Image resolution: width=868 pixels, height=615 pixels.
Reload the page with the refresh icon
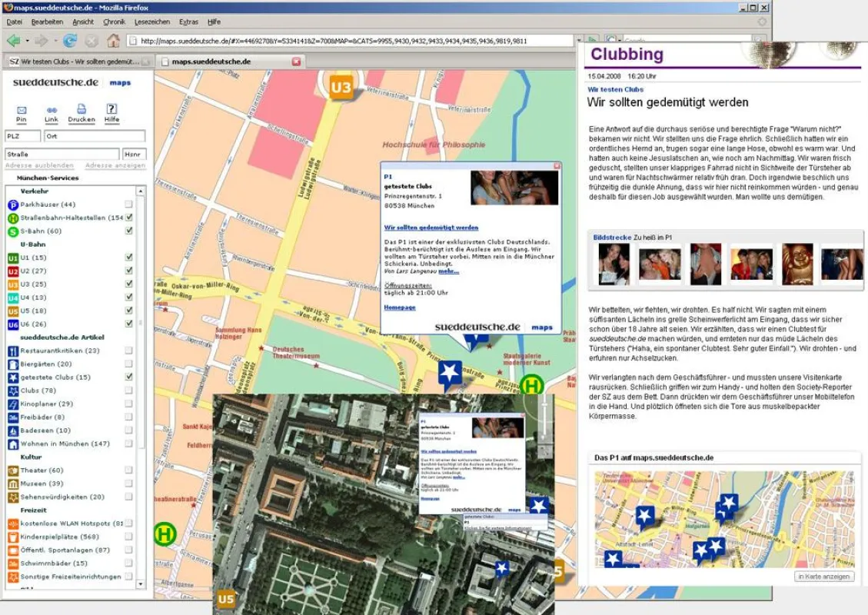(70, 41)
